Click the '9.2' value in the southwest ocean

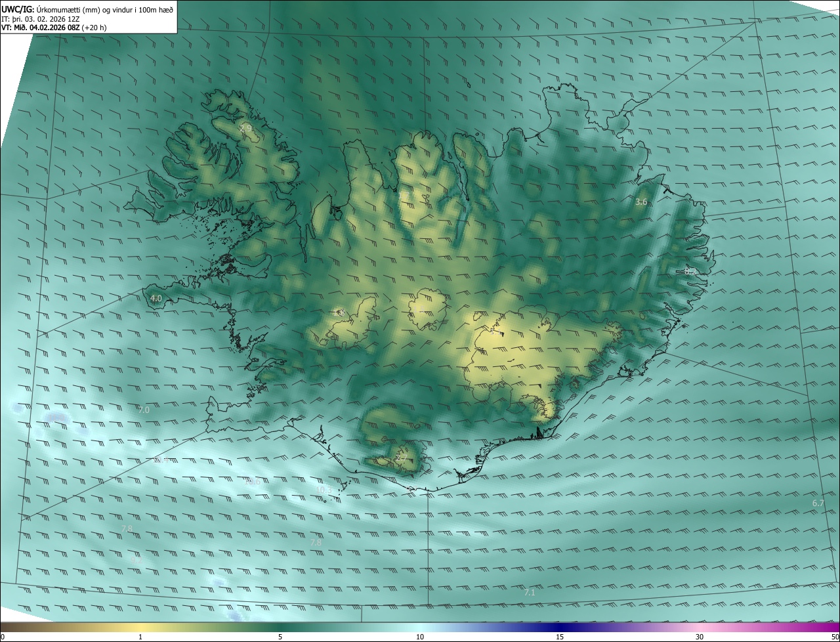click(137, 561)
